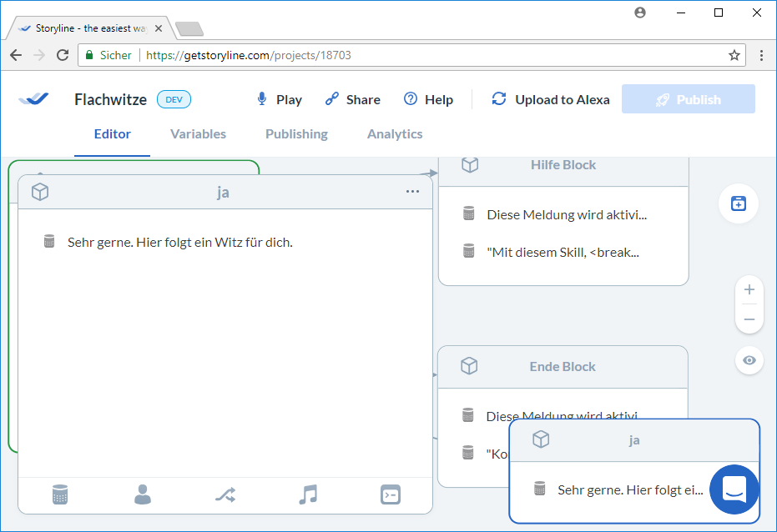
Task: Open the Intercom chat bubble
Action: [734, 489]
